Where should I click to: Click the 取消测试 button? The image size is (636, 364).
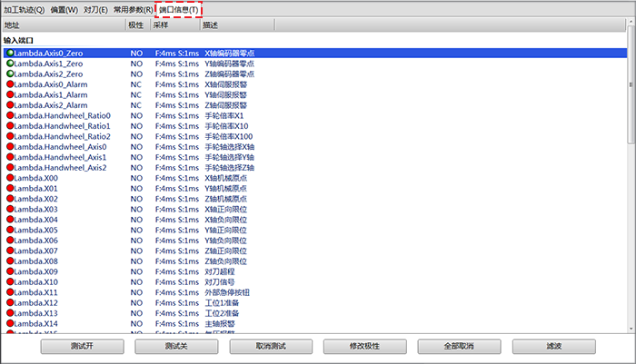(x=271, y=346)
